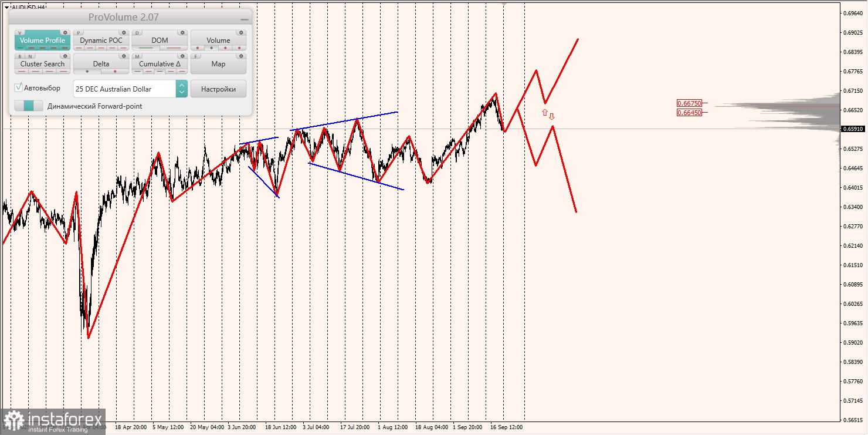Toggle the Dynamic POC module
Image resolution: width=868 pixels, height=435 pixels.
click(x=101, y=41)
